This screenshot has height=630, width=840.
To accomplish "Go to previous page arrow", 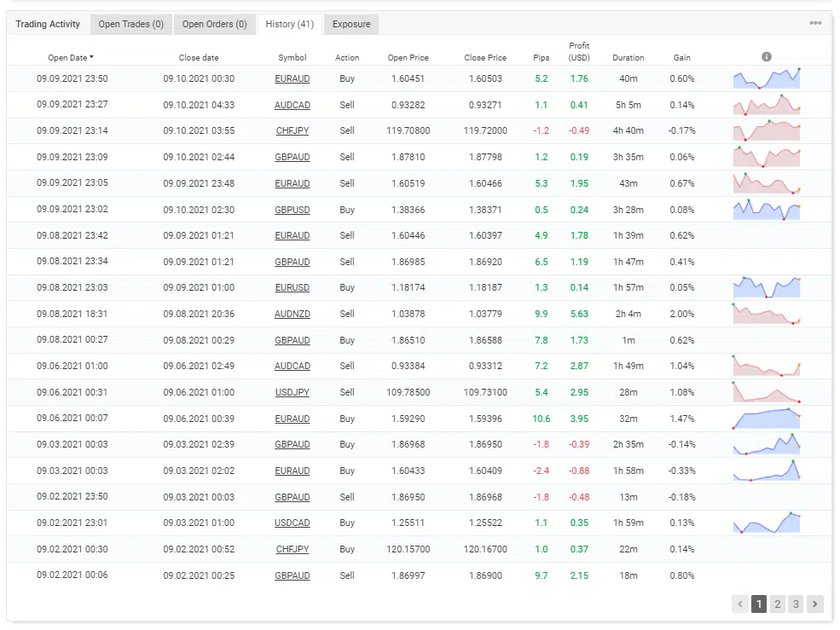I will click(x=740, y=604).
